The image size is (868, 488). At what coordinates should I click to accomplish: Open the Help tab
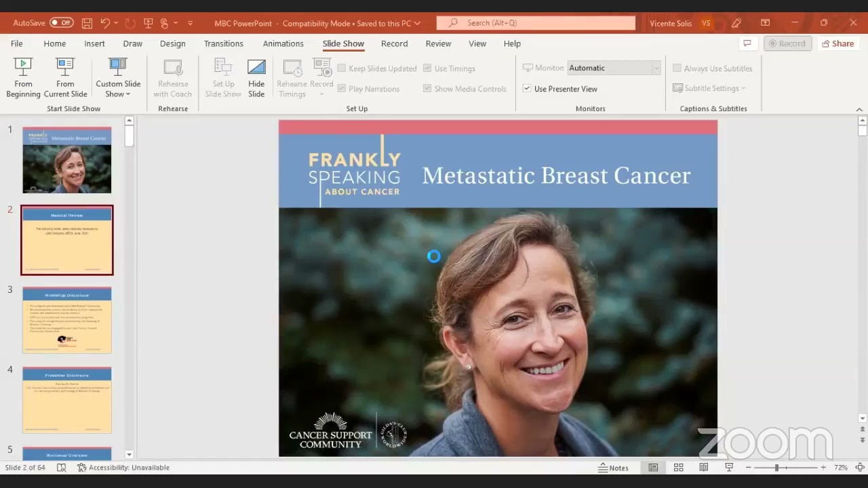pos(512,43)
